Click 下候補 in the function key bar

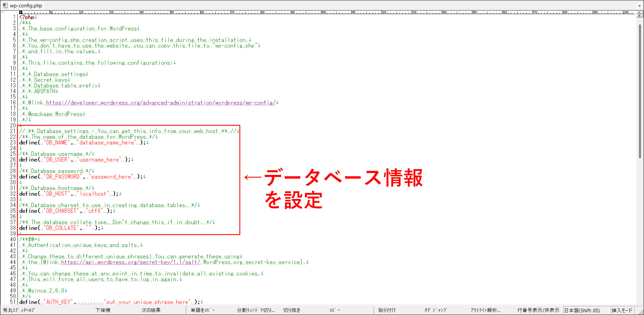click(103, 310)
